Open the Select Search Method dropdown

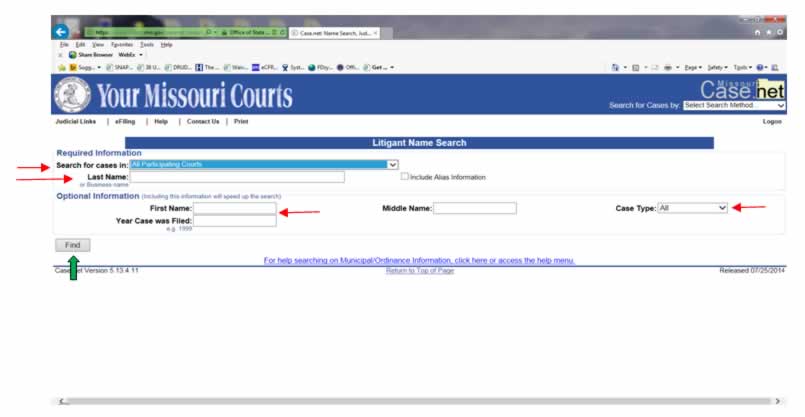[x=734, y=105]
